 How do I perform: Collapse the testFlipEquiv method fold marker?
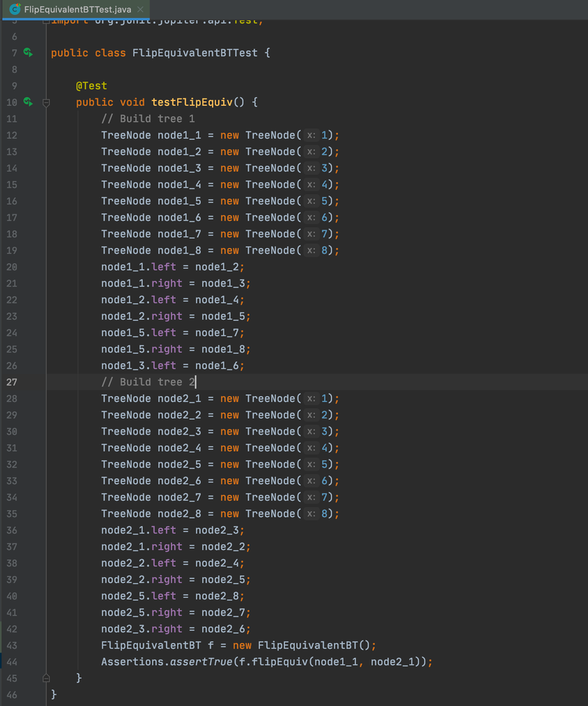pyautogui.click(x=46, y=103)
